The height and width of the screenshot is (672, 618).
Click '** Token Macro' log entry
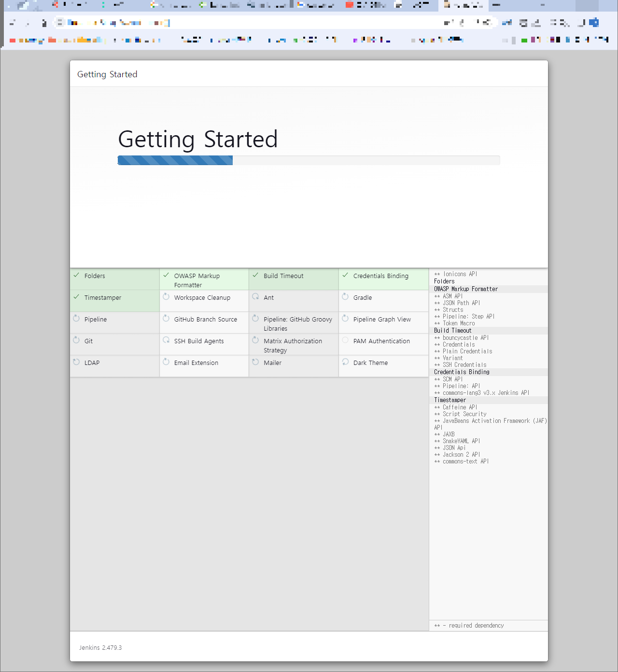click(x=454, y=323)
